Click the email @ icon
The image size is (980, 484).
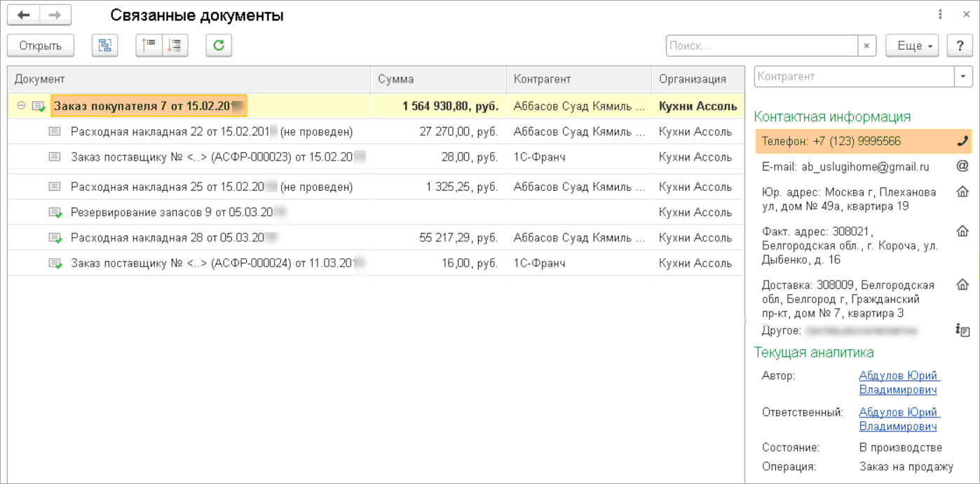click(x=962, y=166)
